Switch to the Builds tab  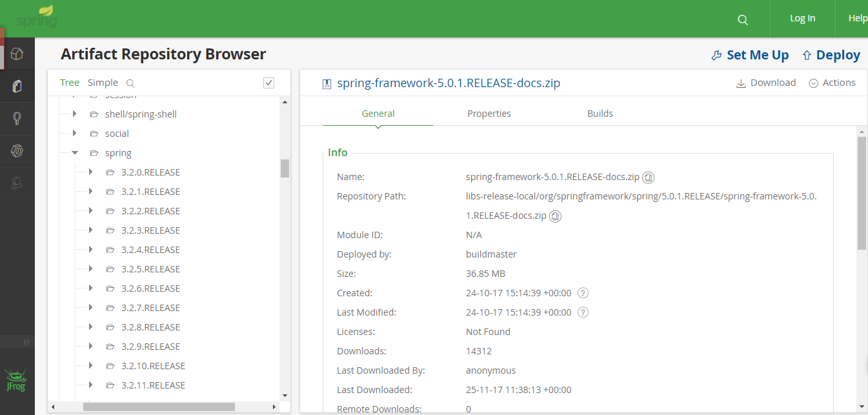[600, 114]
